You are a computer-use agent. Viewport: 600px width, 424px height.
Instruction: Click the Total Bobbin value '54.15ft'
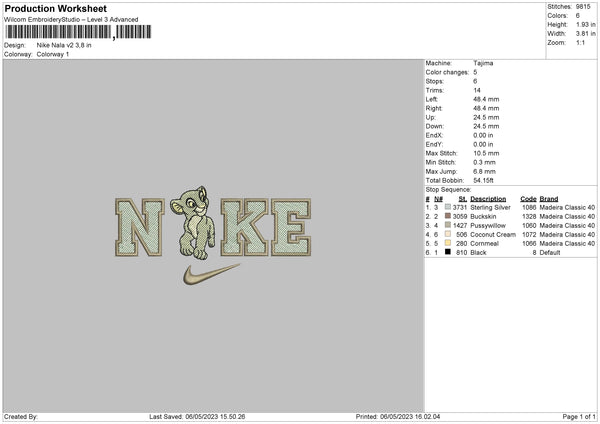click(483, 180)
